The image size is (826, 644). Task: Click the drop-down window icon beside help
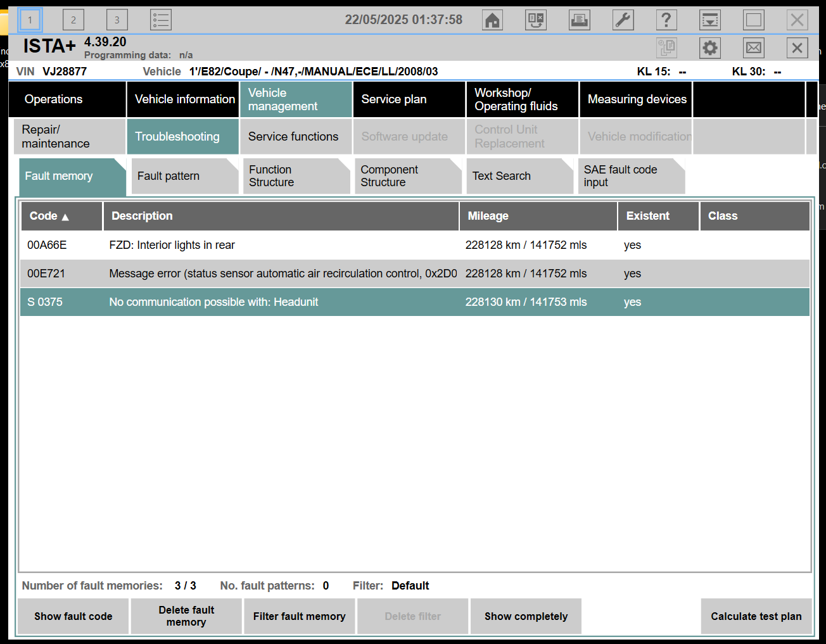710,20
